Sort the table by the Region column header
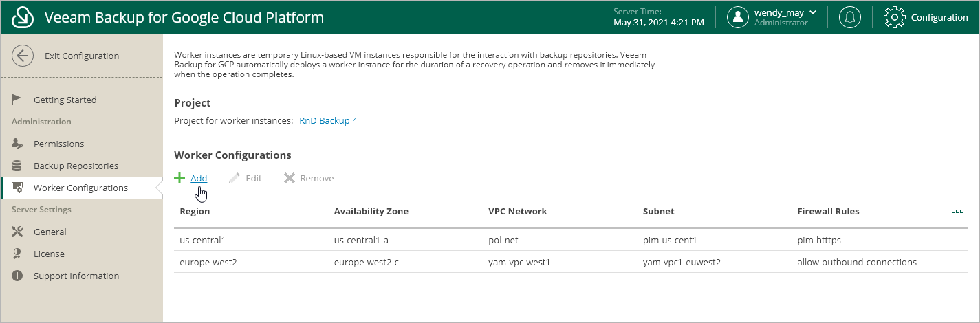 [195, 211]
